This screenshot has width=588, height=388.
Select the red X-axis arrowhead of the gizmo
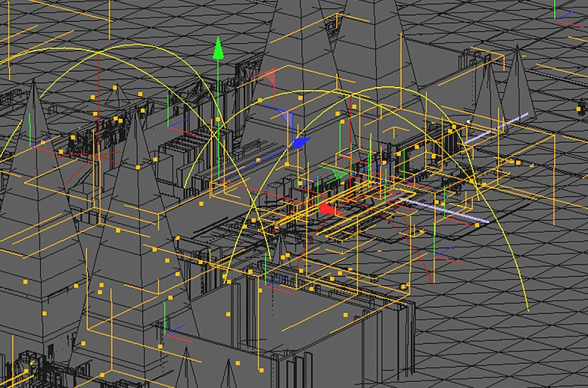pyautogui.click(x=327, y=209)
